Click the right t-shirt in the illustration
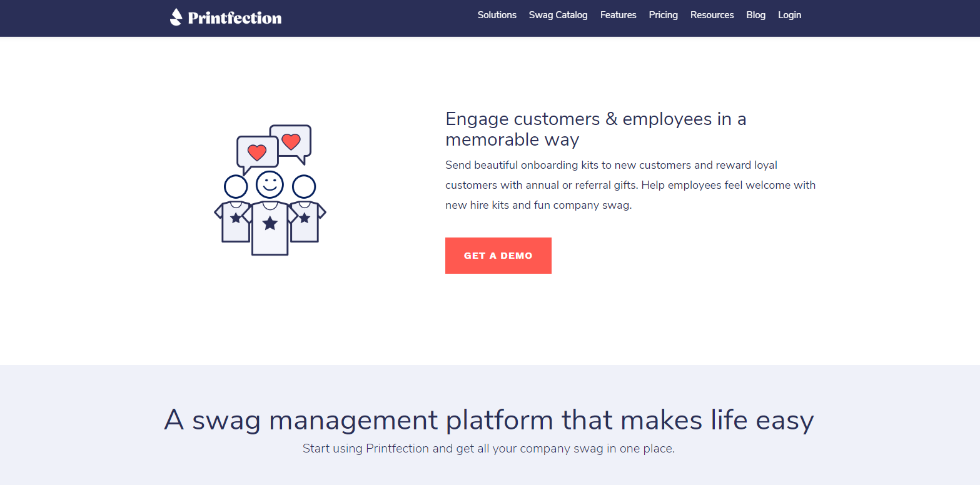Viewport: 980px width, 485px height. pyautogui.click(x=307, y=222)
